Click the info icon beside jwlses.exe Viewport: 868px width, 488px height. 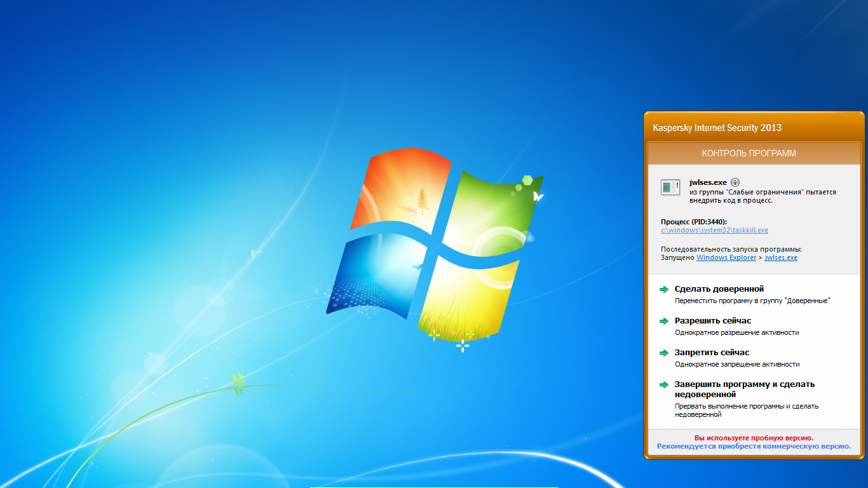(x=735, y=182)
